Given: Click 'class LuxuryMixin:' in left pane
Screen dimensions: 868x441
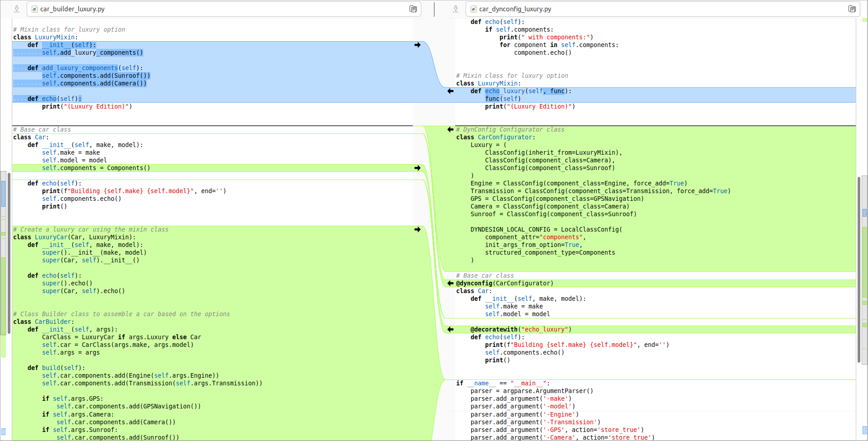Looking at the screenshot, I should (46, 38).
